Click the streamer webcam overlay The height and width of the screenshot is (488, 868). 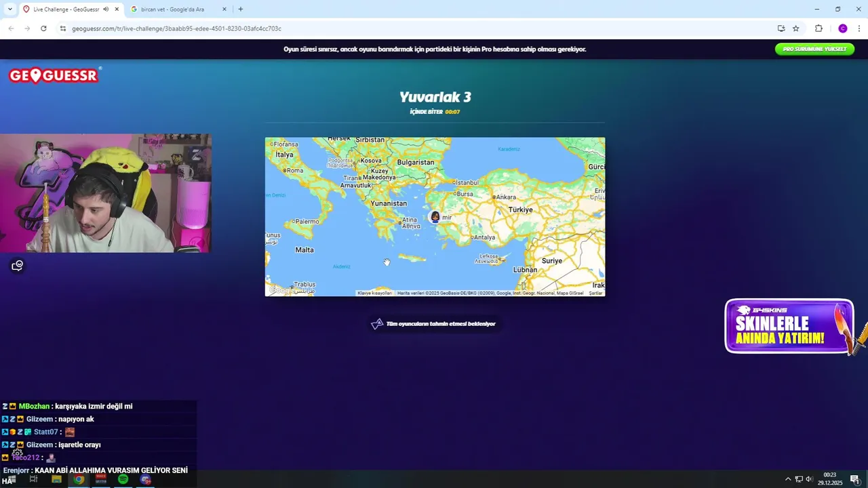pos(106,193)
